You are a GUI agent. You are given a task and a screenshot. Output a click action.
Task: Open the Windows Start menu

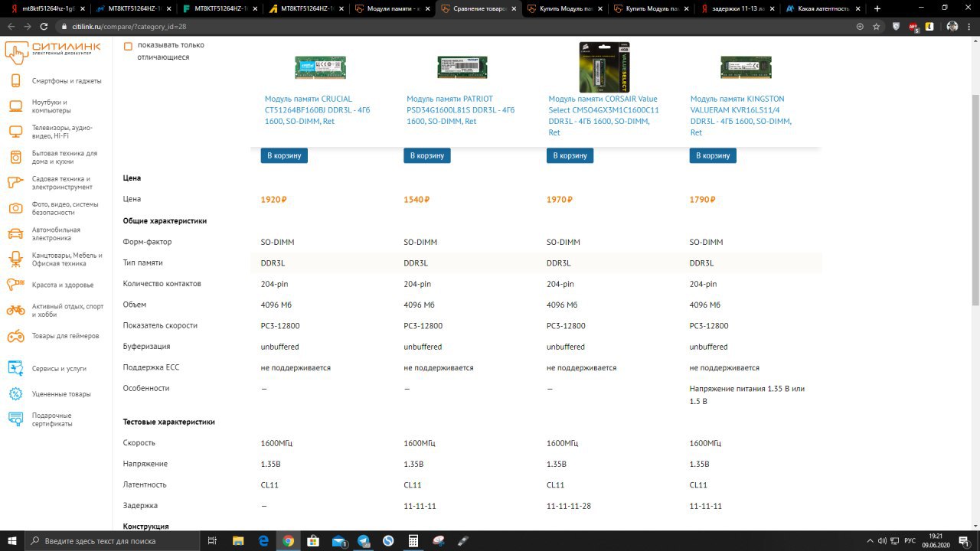(x=12, y=541)
